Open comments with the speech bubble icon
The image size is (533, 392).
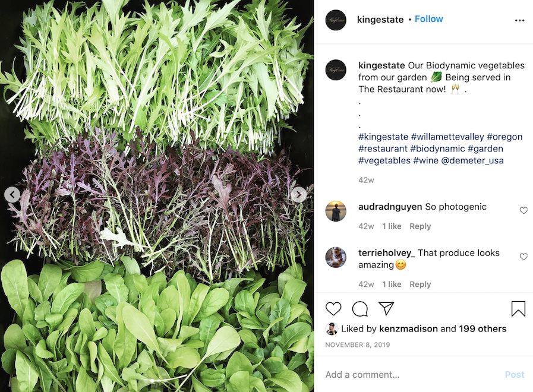point(359,309)
